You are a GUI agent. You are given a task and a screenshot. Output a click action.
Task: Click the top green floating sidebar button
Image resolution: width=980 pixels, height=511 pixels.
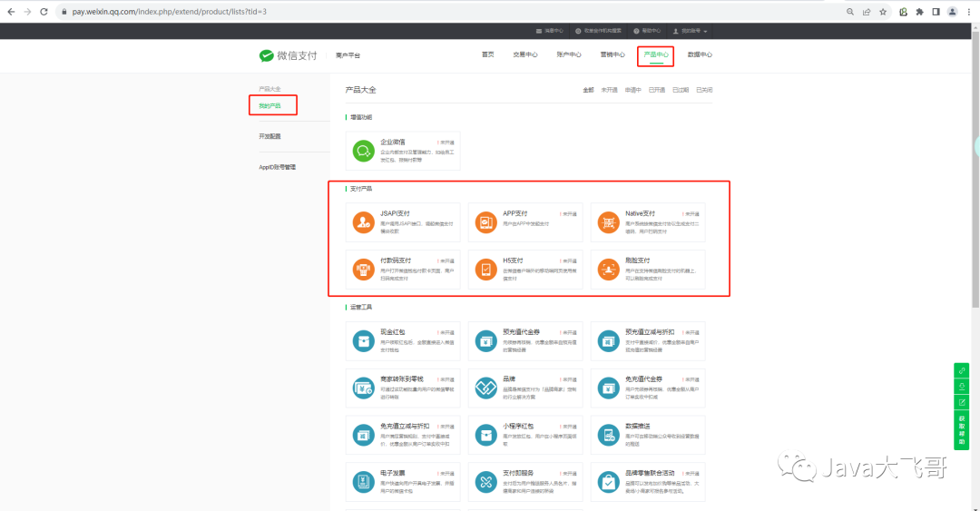pos(961,371)
